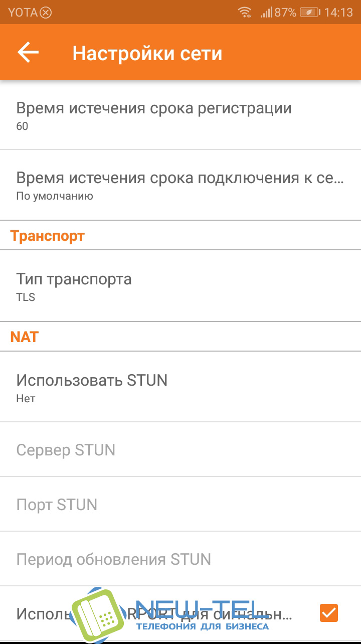The height and width of the screenshot is (644, 361).
Task: Tap the 14:13 clock in status bar
Action: coord(338,13)
